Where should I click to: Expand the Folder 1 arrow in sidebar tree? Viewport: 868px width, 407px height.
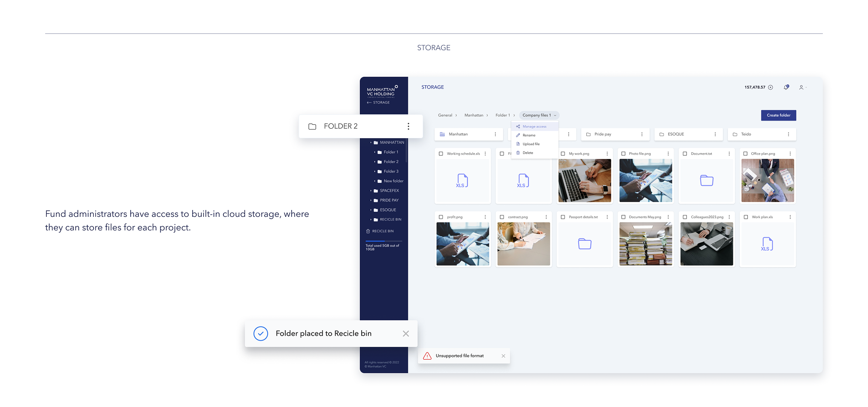[375, 152]
